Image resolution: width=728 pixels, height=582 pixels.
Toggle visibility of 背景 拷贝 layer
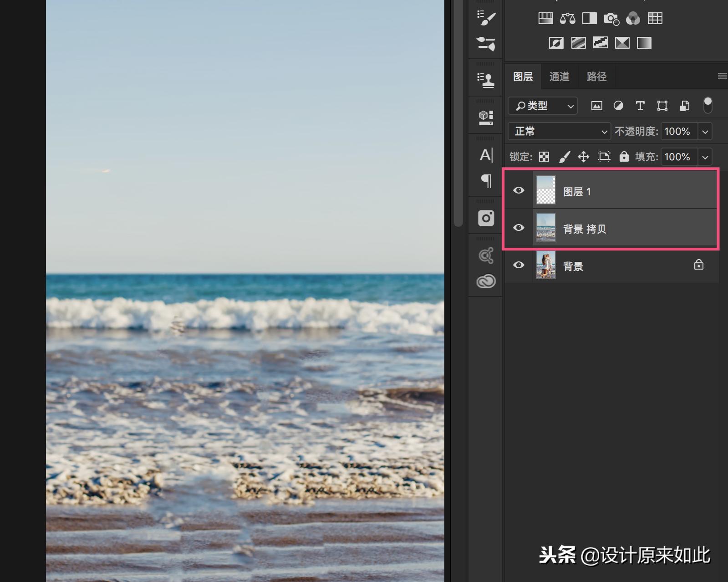(519, 228)
